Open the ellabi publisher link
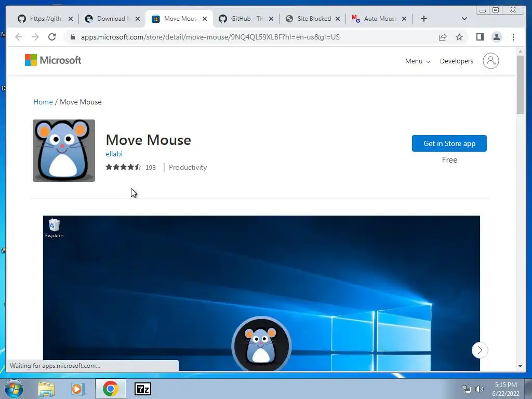The height and width of the screenshot is (399, 532). pos(114,154)
